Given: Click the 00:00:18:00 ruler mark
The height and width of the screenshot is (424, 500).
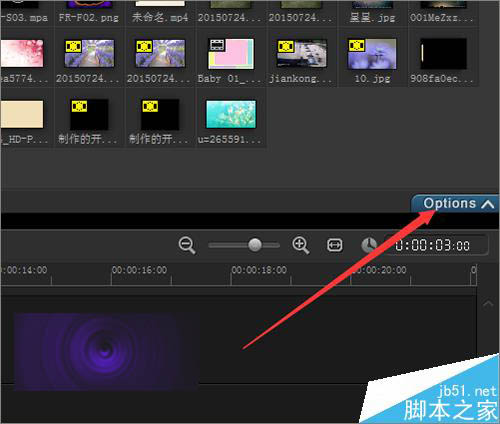Looking at the screenshot, I should [259, 270].
